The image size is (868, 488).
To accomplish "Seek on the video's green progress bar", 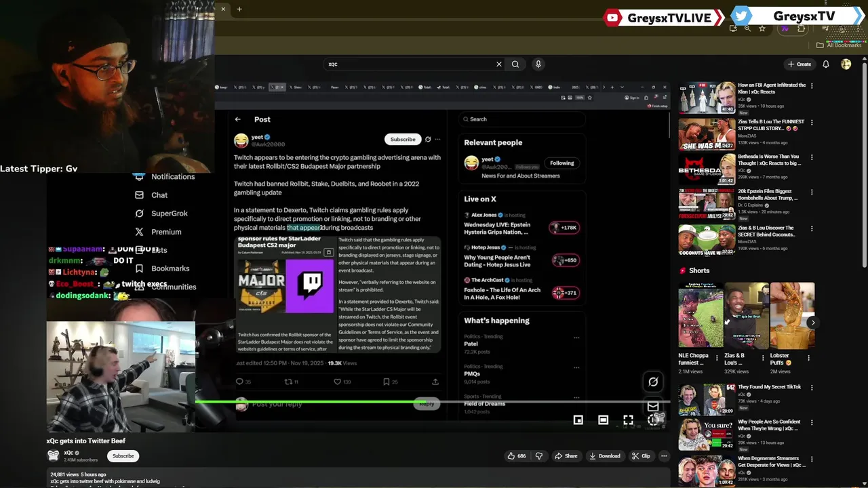I will pos(433,401).
